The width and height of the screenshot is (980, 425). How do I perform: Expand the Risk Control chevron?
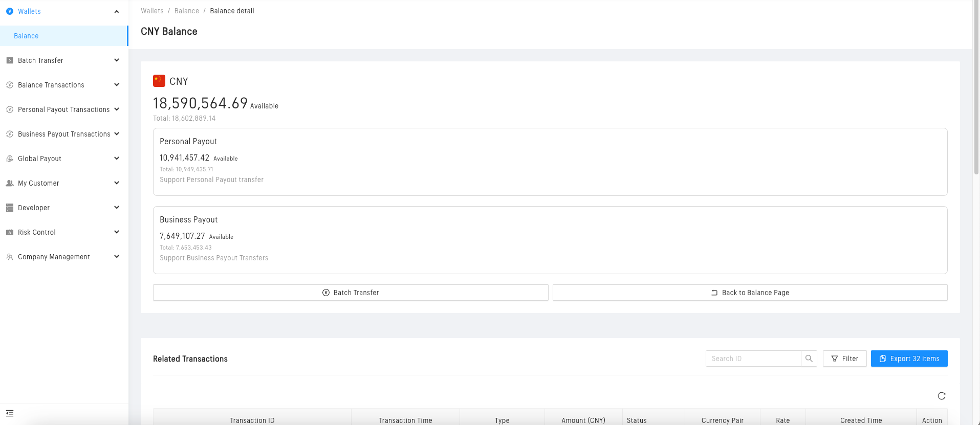point(117,232)
